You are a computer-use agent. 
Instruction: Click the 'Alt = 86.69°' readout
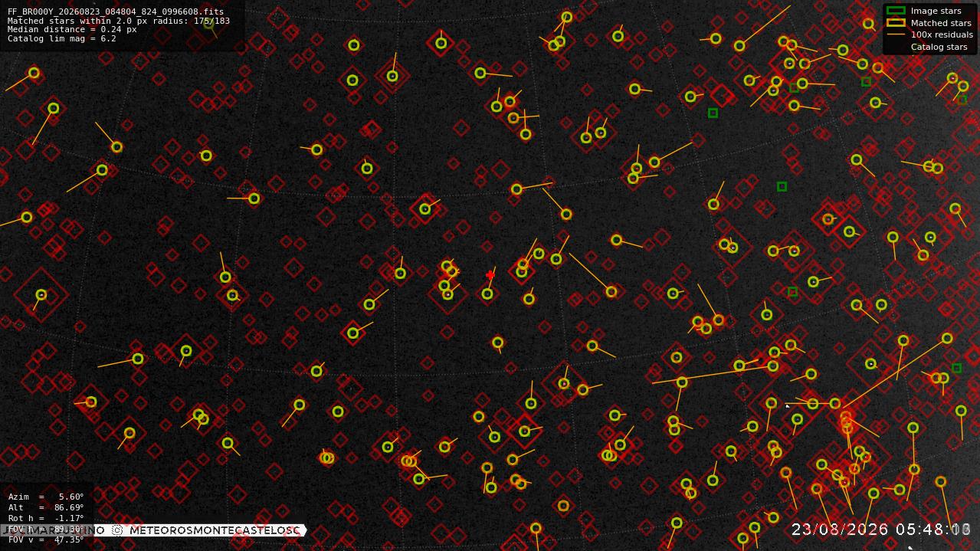[x=46, y=507]
